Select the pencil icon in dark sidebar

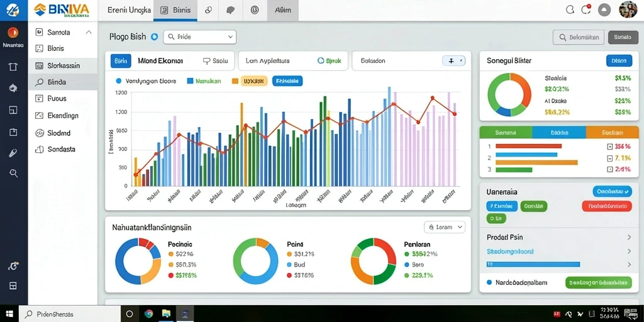click(13, 153)
